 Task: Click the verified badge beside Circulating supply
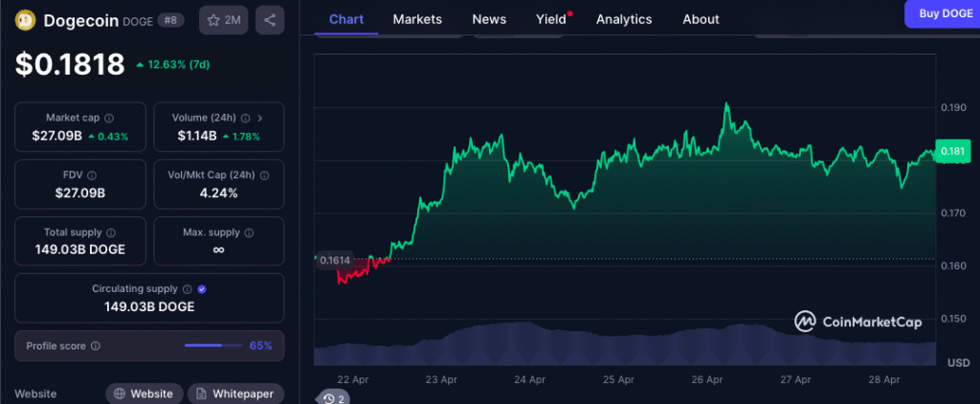click(x=202, y=289)
